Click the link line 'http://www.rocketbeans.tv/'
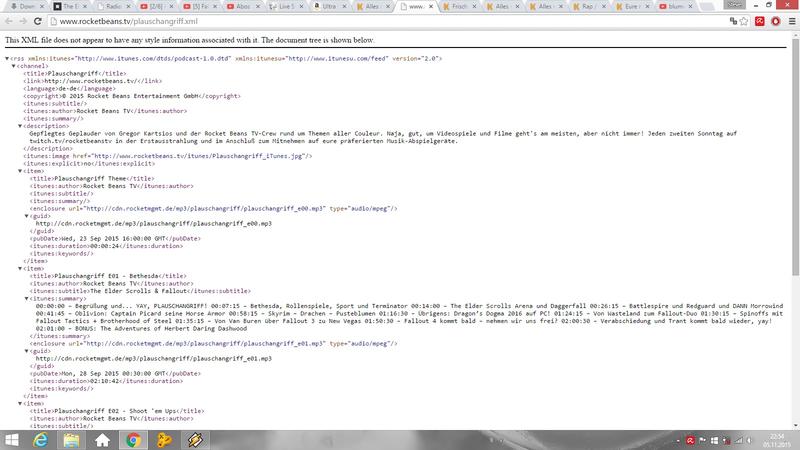This screenshot has width=800, height=450. pyautogui.click(x=92, y=81)
